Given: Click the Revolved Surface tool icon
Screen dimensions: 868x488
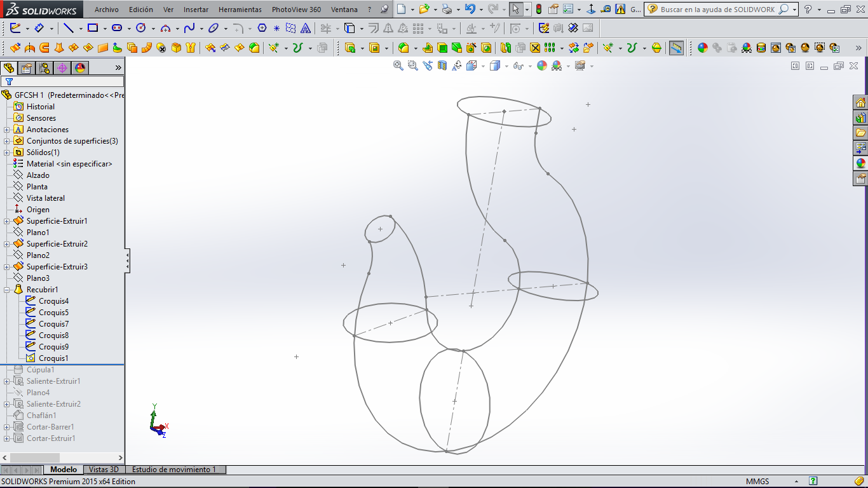Looking at the screenshot, I should (x=30, y=48).
